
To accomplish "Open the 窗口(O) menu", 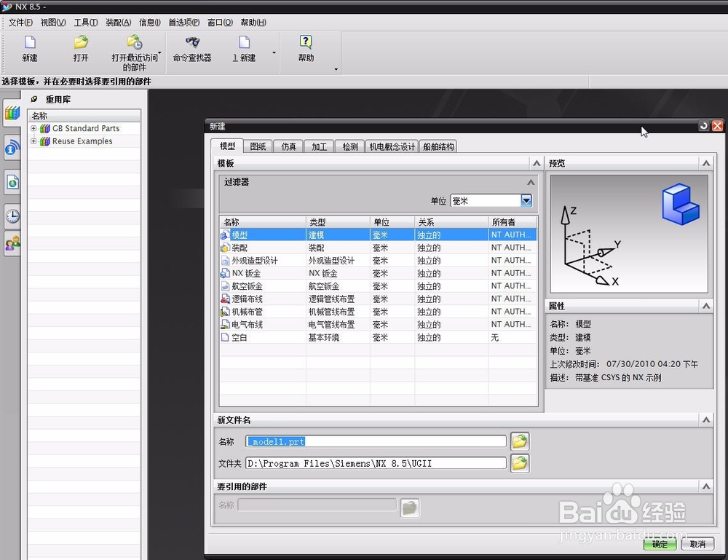I will 220,23.
